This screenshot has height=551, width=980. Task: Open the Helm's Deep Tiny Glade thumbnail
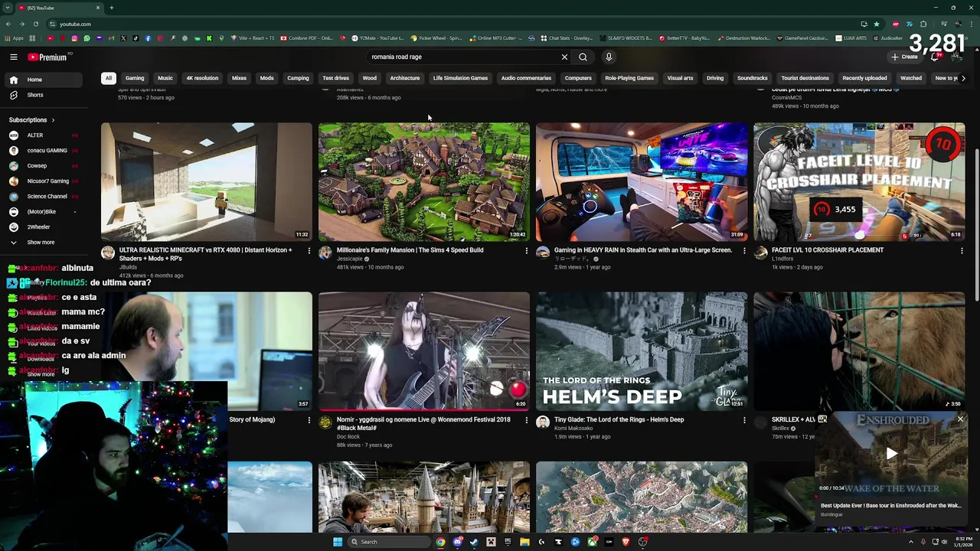[642, 351]
